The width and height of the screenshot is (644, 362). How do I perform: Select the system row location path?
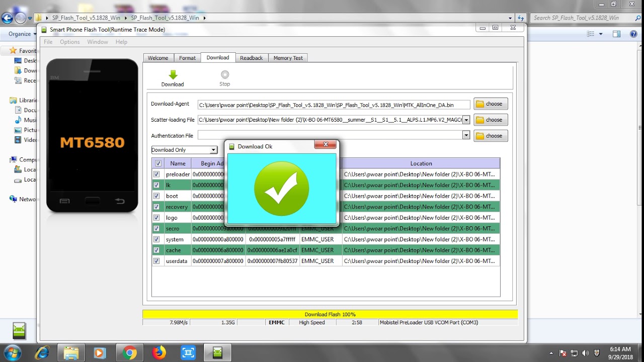[421, 239]
